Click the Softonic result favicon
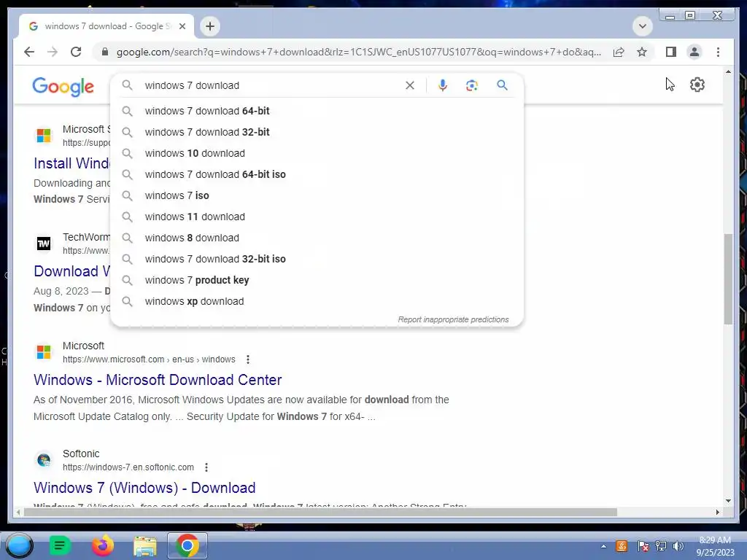Screen dimensions: 747x560 (x=44, y=461)
